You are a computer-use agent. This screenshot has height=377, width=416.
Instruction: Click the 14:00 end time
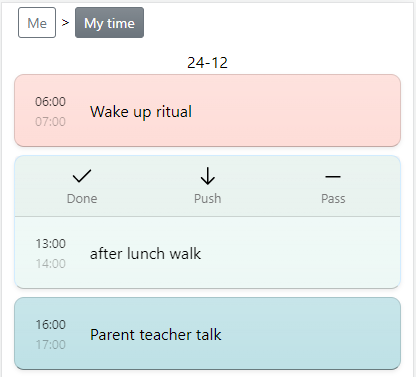click(51, 264)
